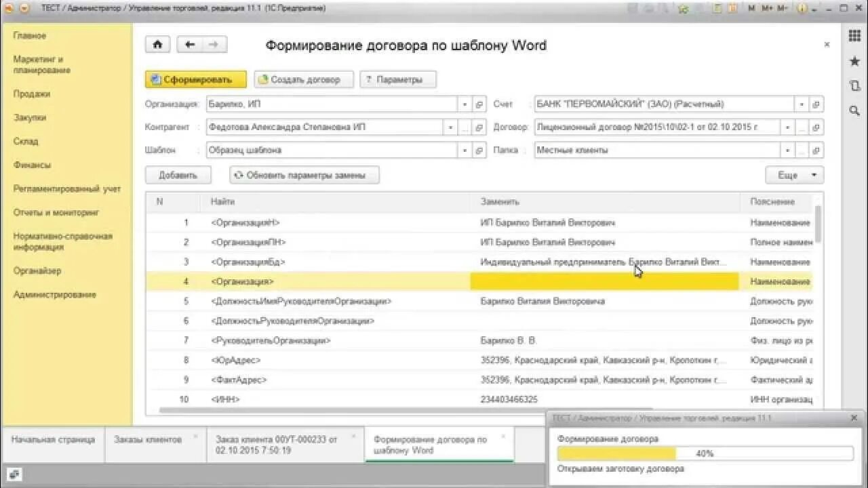The width and height of the screenshot is (868, 488).
Task: Navigate forward with the right arrow
Action: (x=214, y=45)
